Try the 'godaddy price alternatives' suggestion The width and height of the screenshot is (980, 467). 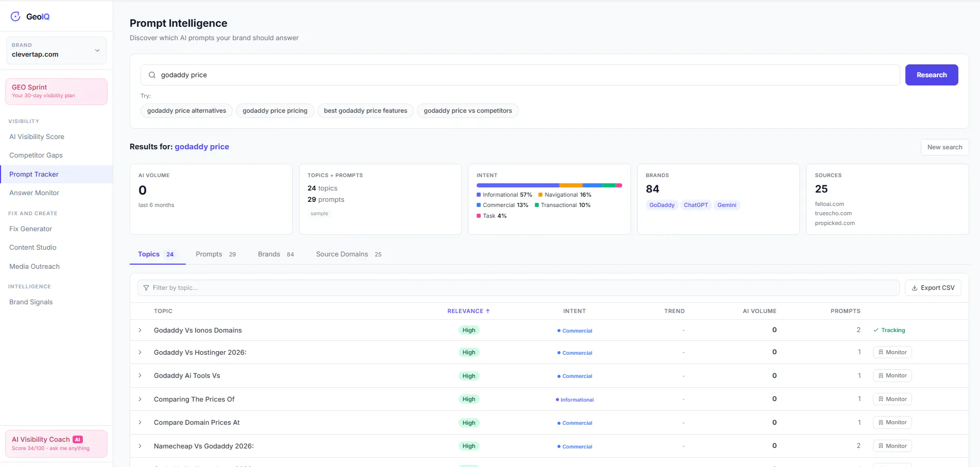click(186, 111)
